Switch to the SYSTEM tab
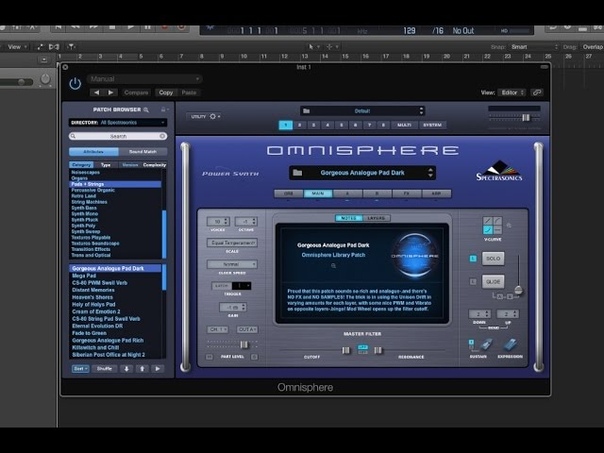This screenshot has width=604, height=453. [x=433, y=125]
